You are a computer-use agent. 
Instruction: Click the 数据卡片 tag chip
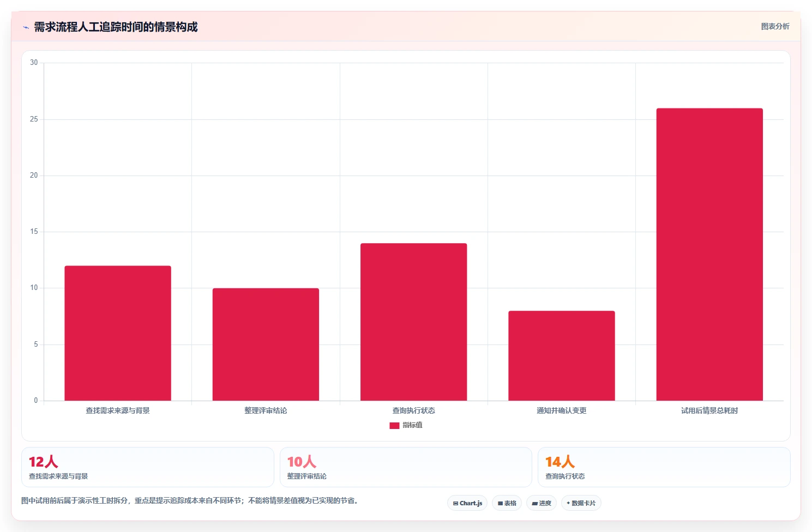click(581, 503)
